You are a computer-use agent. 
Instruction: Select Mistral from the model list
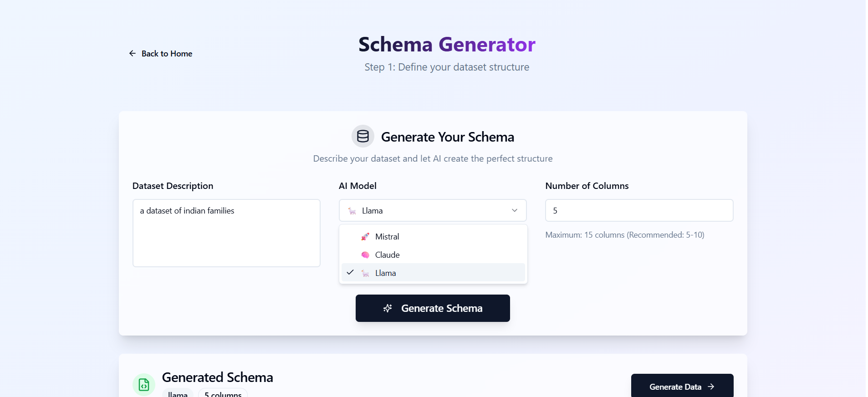pyautogui.click(x=387, y=237)
